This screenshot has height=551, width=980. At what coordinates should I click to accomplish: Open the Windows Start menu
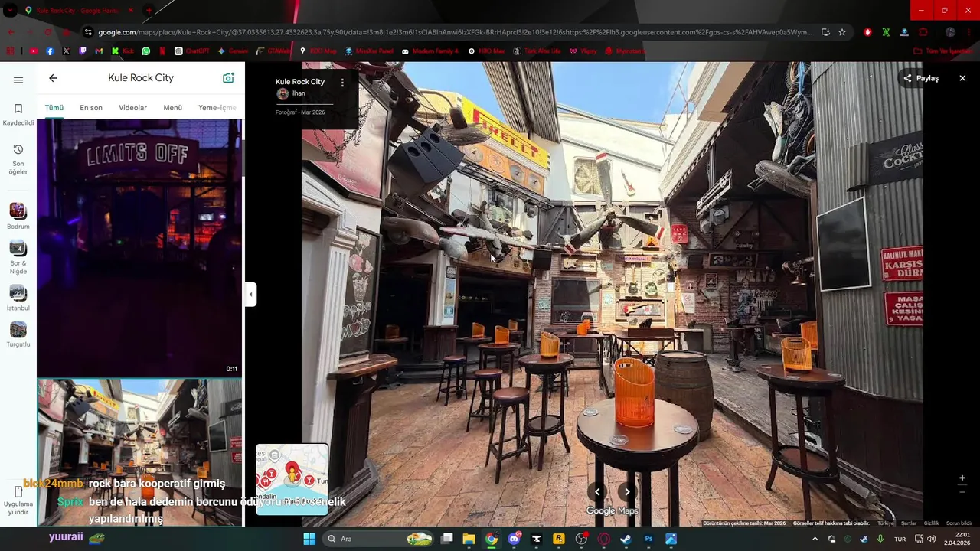[x=309, y=539]
